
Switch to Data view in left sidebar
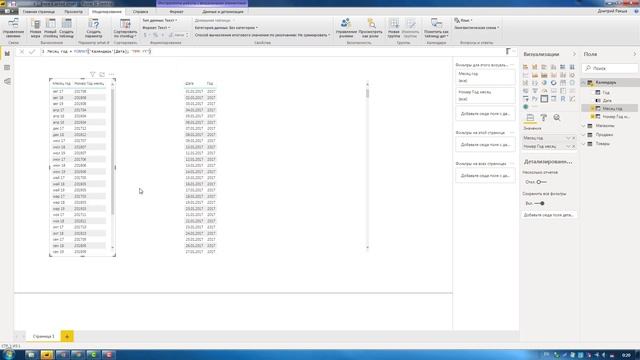point(7,68)
